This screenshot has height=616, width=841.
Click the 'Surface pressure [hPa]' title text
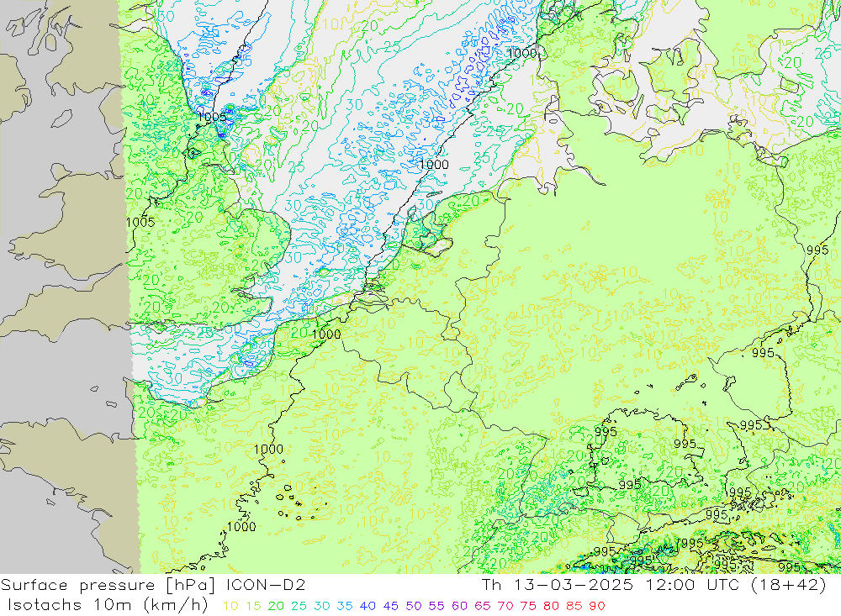(x=108, y=585)
